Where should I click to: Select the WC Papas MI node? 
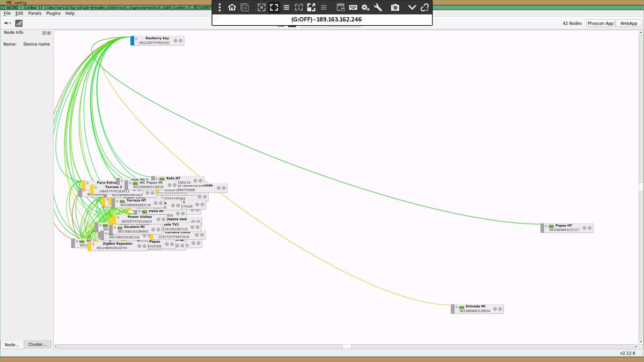coord(151,185)
